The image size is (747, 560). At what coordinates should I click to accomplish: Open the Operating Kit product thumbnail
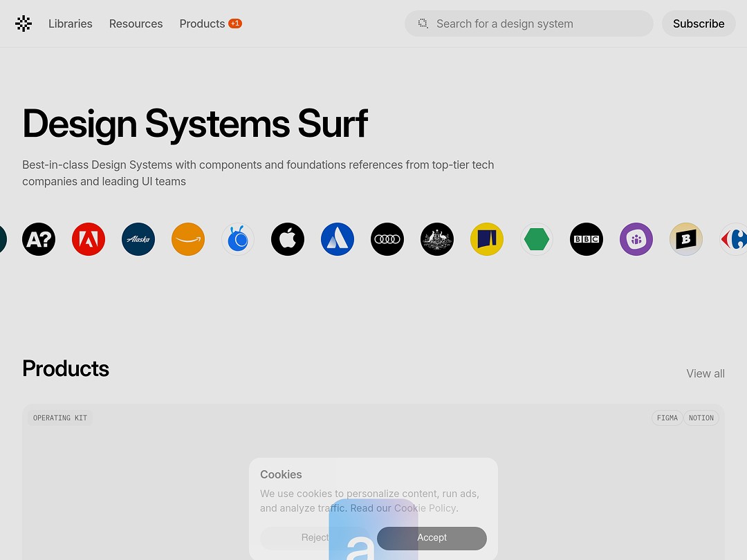click(373, 530)
